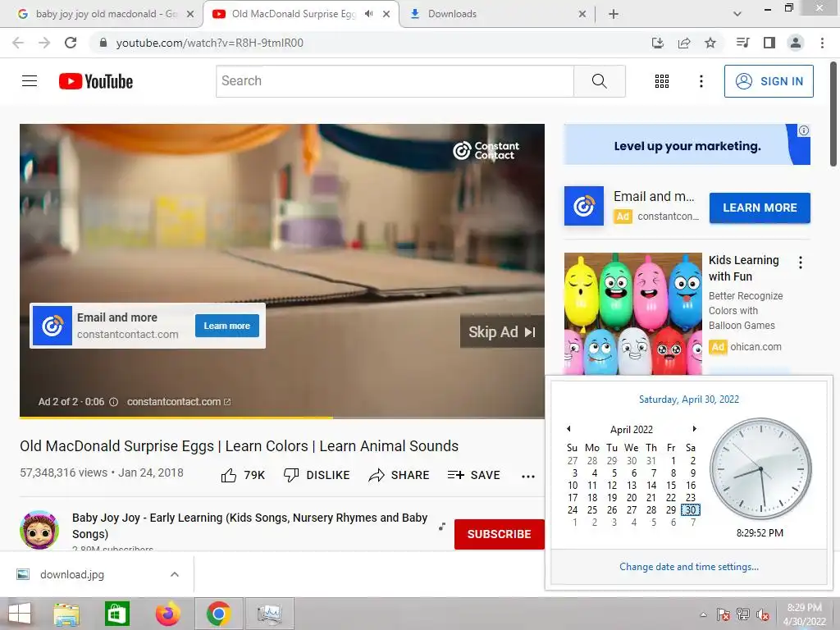Image resolution: width=840 pixels, height=630 pixels.
Task: Click the banner ad info icon
Action: [x=804, y=130]
